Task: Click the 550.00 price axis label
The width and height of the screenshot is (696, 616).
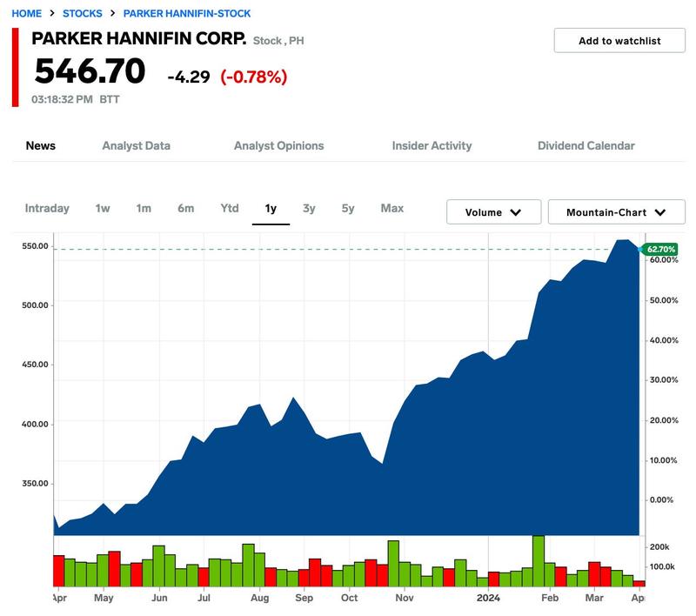Action: 35,246
